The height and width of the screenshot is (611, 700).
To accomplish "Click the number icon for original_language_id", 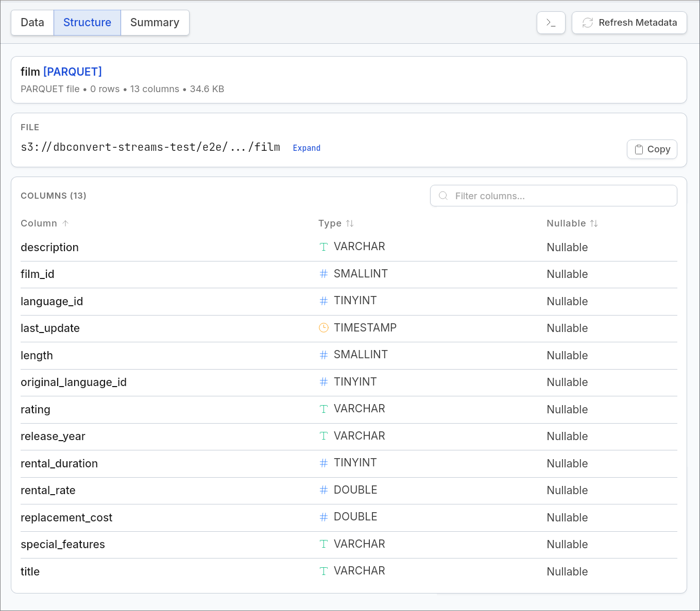I will (x=323, y=382).
